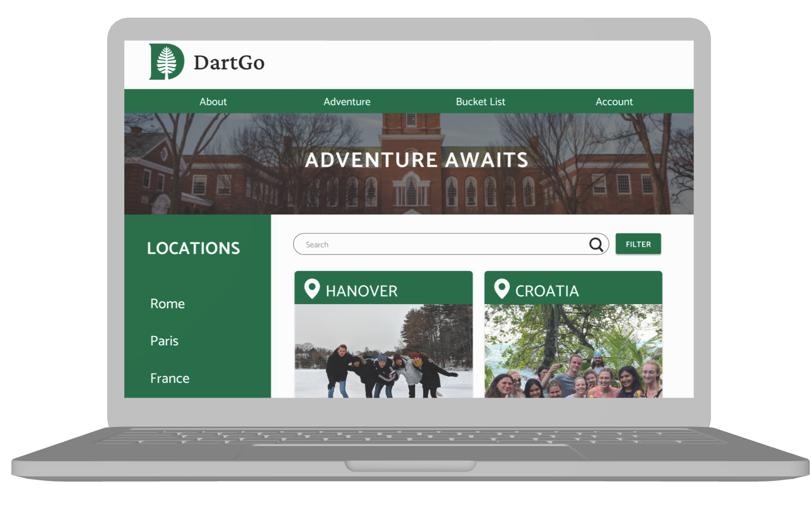The image size is (812, 520).
Task: Select Paris in Locations sidebar
Action: pos(164,341)
